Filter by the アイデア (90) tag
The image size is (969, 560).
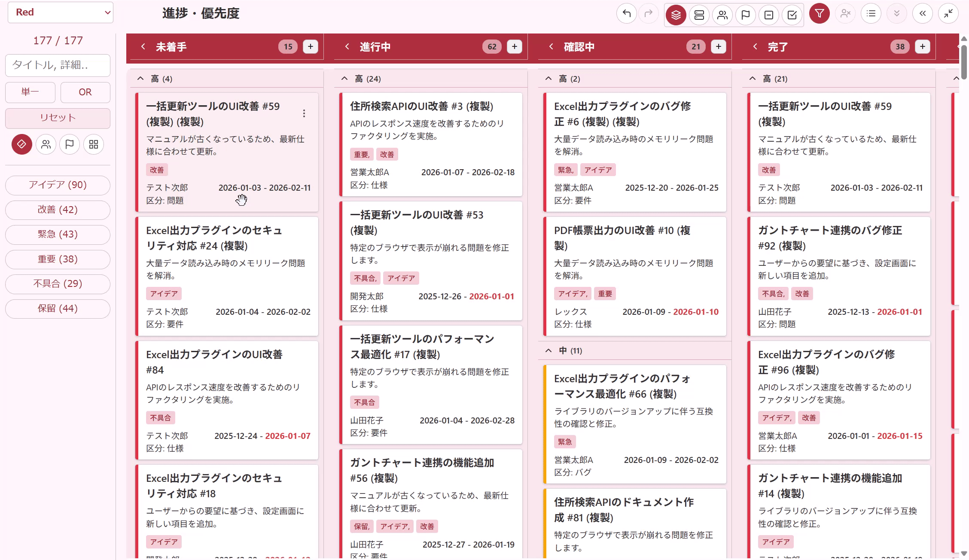coord(58,185)
